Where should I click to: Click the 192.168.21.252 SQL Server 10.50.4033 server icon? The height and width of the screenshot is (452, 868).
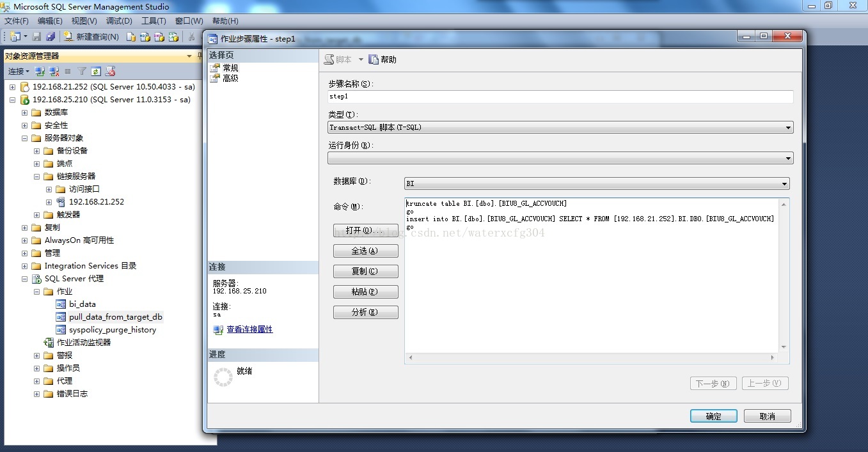(25, 87)
